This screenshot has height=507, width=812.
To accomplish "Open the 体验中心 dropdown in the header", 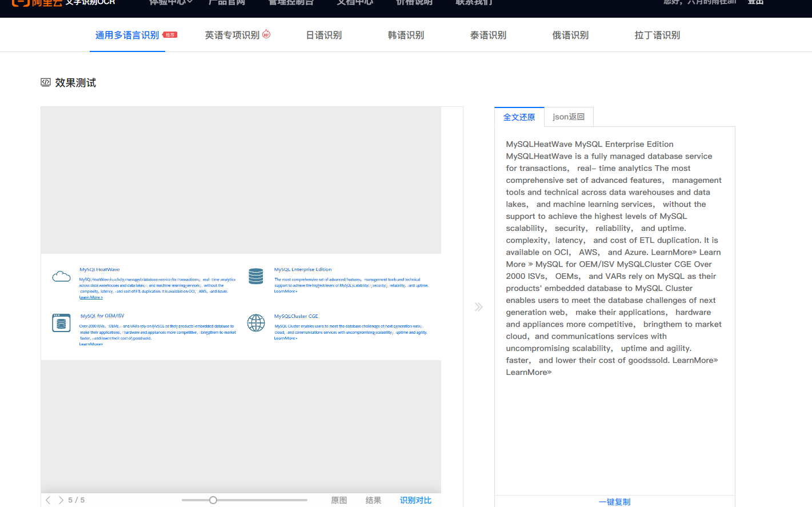I will coord(171,2).
